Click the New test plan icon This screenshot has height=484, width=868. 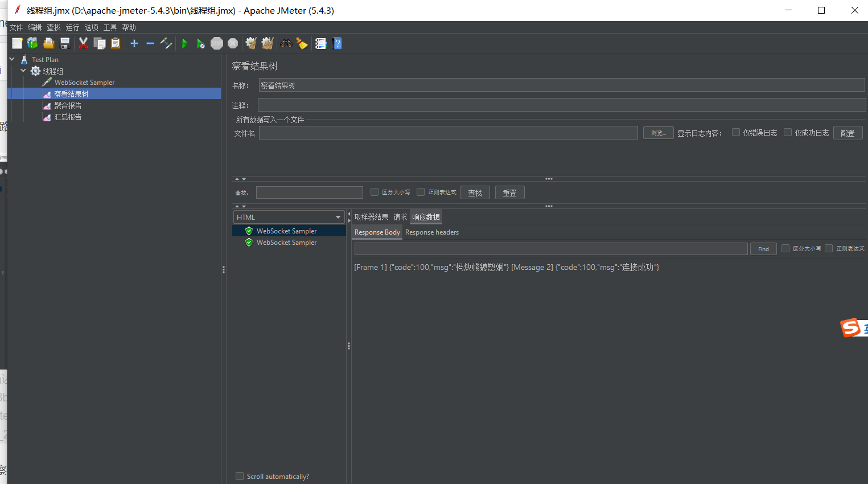click(x=17, y=43)
